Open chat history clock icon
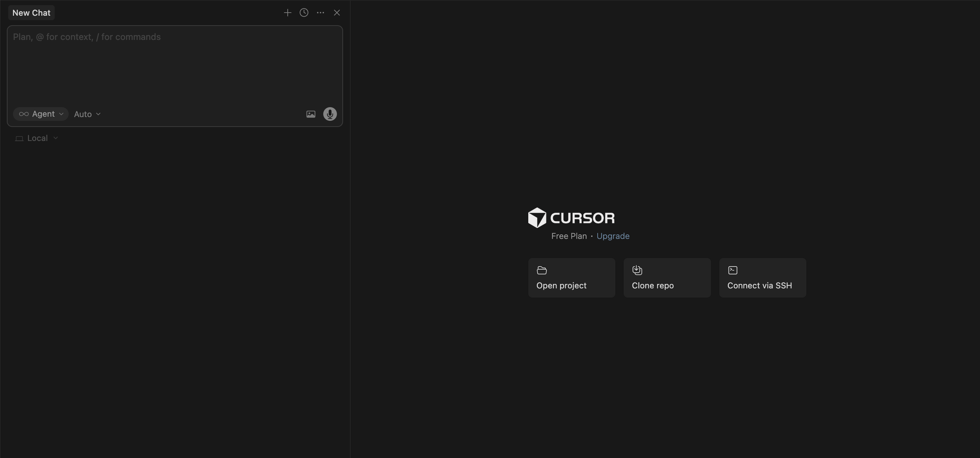Viewport: 980px width, 458px height. 303,13
